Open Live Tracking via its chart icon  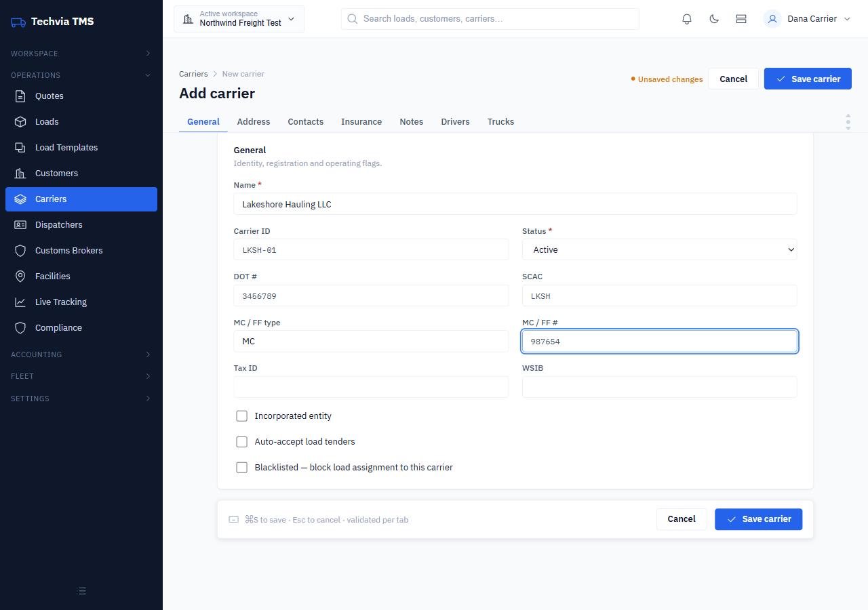coord(21,302)
